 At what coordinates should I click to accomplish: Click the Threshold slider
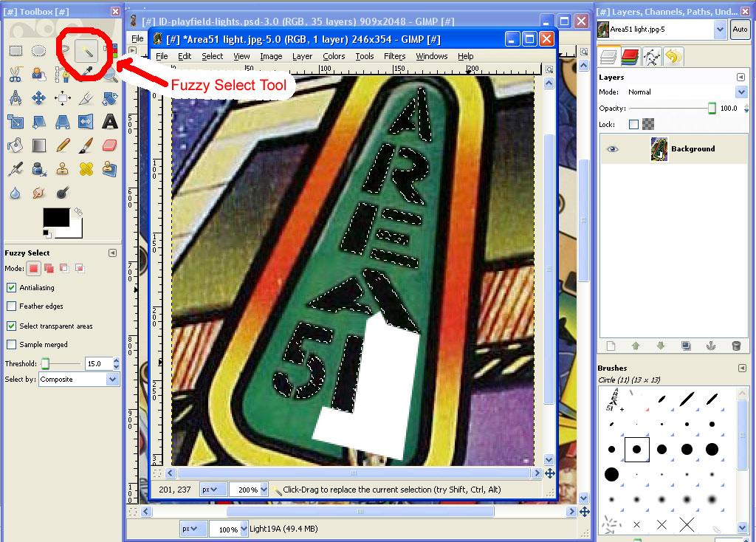coord(62,364)
